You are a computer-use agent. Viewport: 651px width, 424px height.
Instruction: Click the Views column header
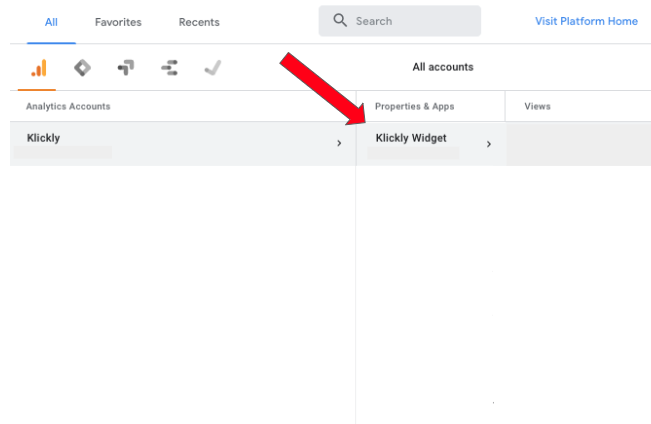point(537,106)
